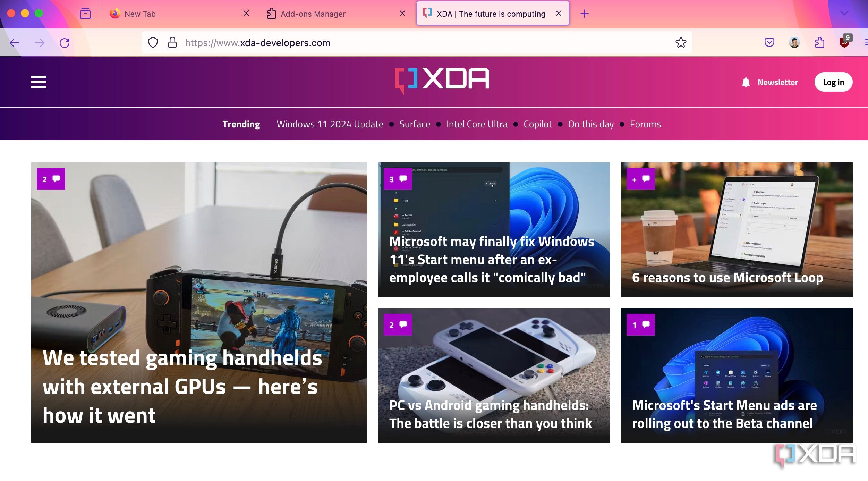Image resolution: width=868 pixels, height=481 pixels.
Task: Open comments badge on gaming handhelds eGPU article
Action: point(51,179)
